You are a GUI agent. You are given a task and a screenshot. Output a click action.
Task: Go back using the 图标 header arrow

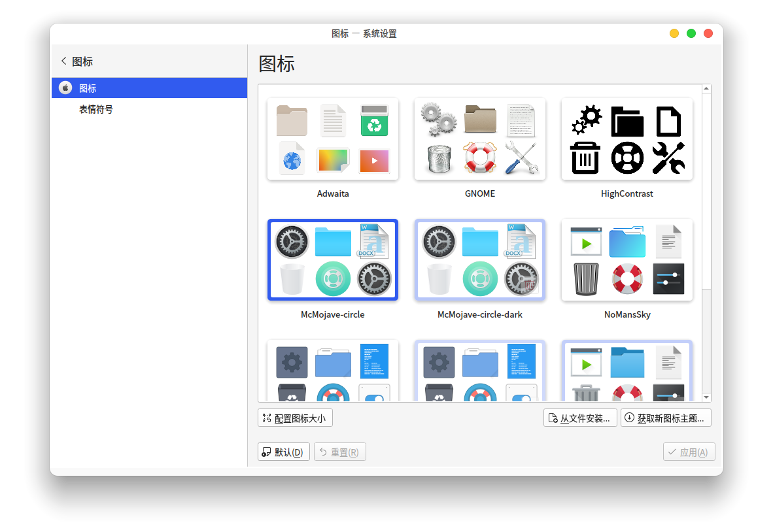(63, 61)
